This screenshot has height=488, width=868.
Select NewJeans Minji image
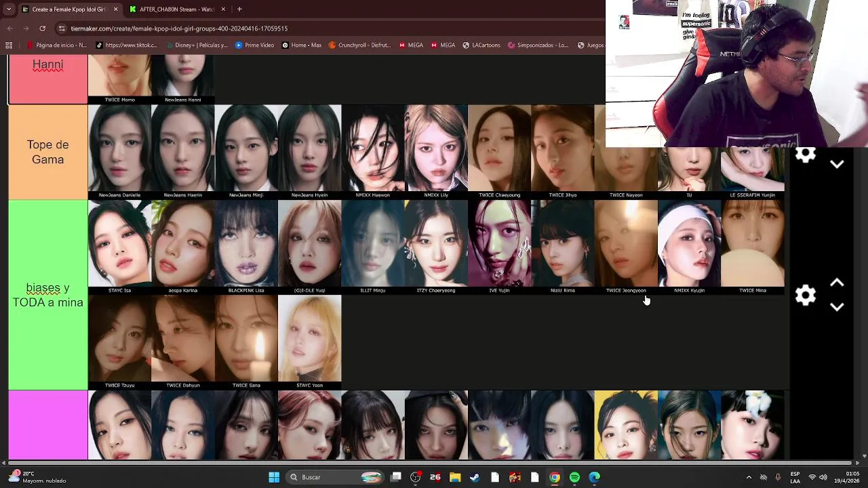(x=246, y=152)
